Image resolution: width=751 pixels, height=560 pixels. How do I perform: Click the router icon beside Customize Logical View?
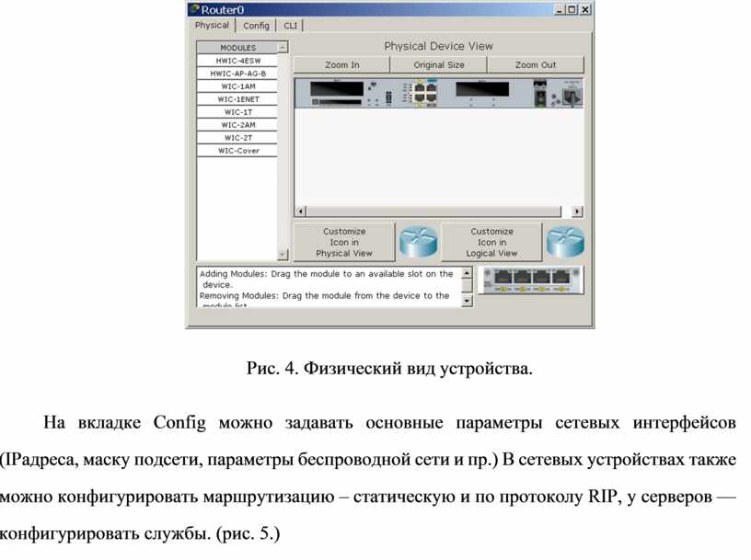(x=565, y=242)
